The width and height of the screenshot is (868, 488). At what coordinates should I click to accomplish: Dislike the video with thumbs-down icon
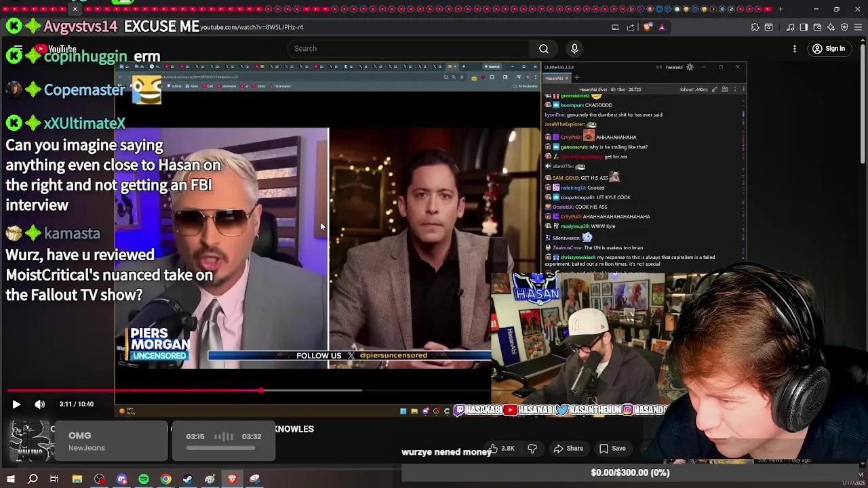tap(532, 449)
